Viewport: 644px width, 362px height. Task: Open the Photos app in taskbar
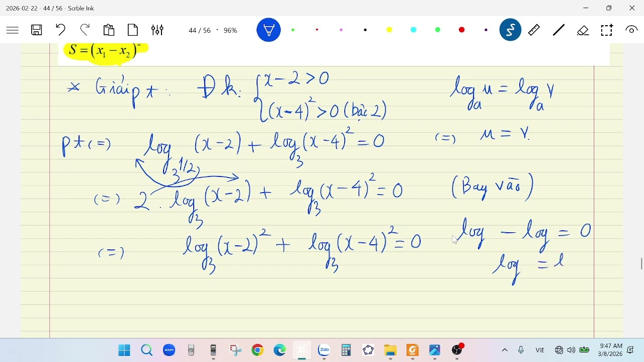point(435,350)
